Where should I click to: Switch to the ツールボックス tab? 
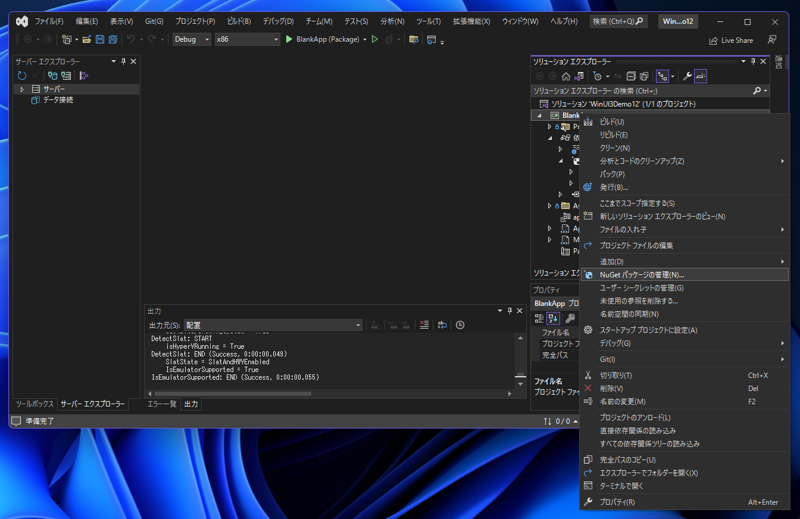click(x=34, y=404)
